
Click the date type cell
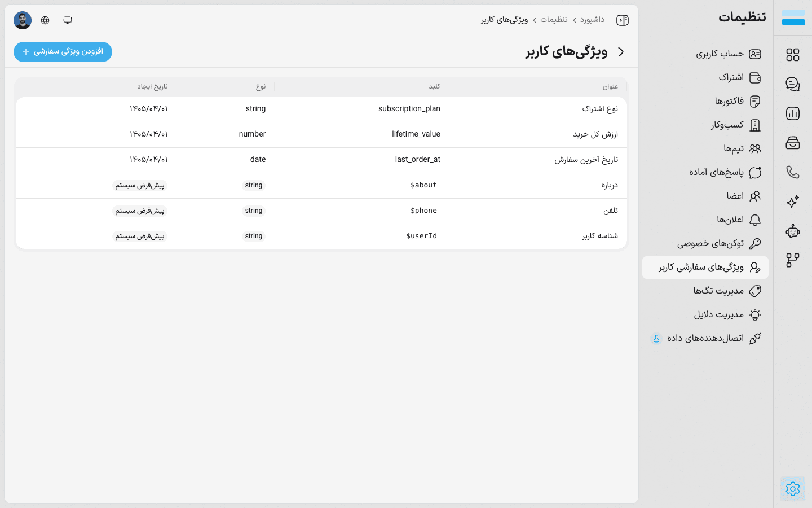point(258,159)
